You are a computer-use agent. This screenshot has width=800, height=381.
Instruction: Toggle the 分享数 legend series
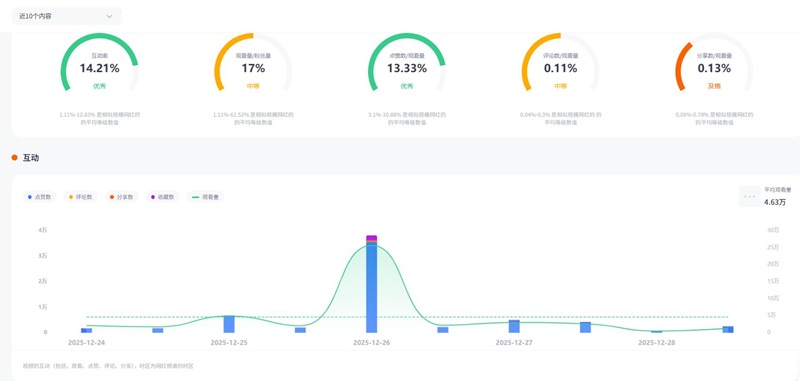point(121,197)
